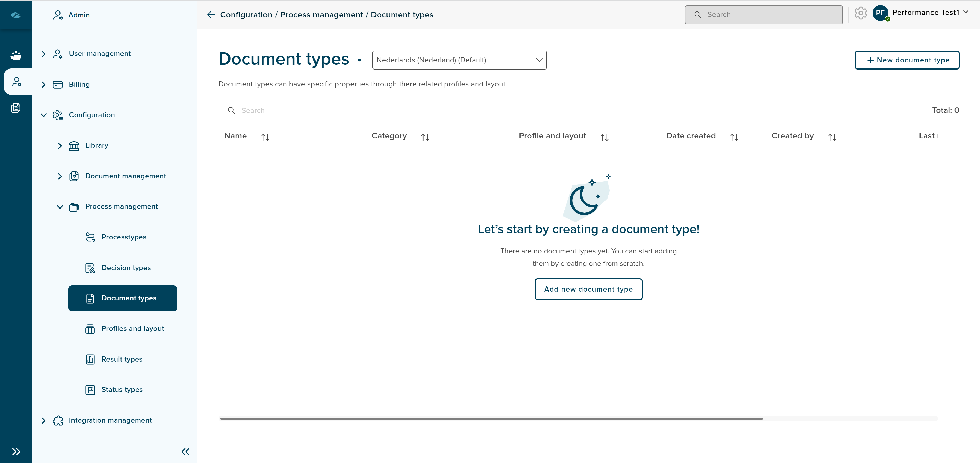Click the Status types icon

click(90, 389)
